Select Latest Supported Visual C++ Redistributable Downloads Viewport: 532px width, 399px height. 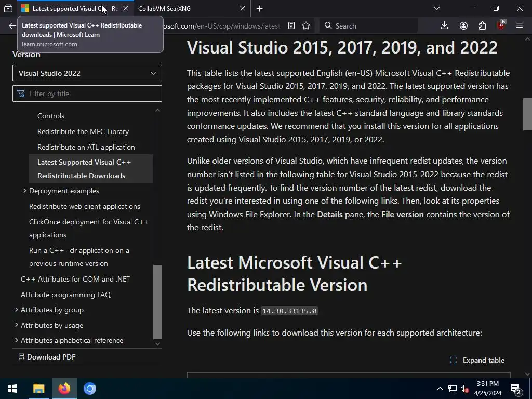point(91,169)
